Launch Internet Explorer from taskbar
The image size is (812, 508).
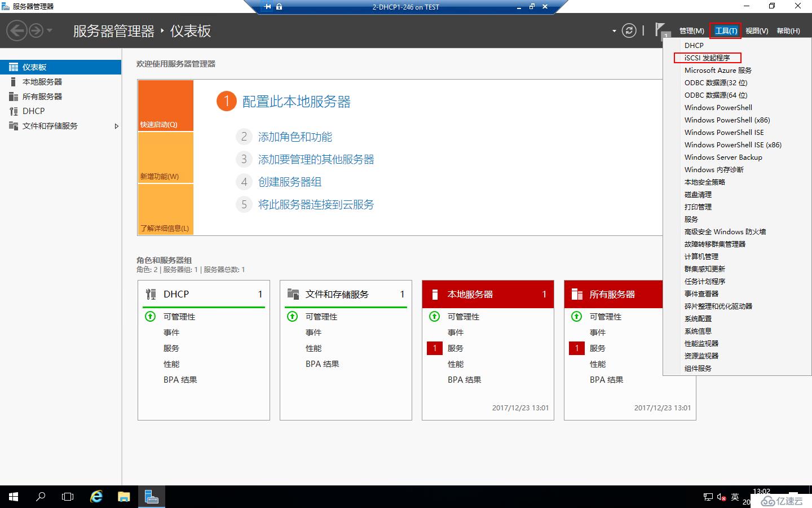coord(96,497)
